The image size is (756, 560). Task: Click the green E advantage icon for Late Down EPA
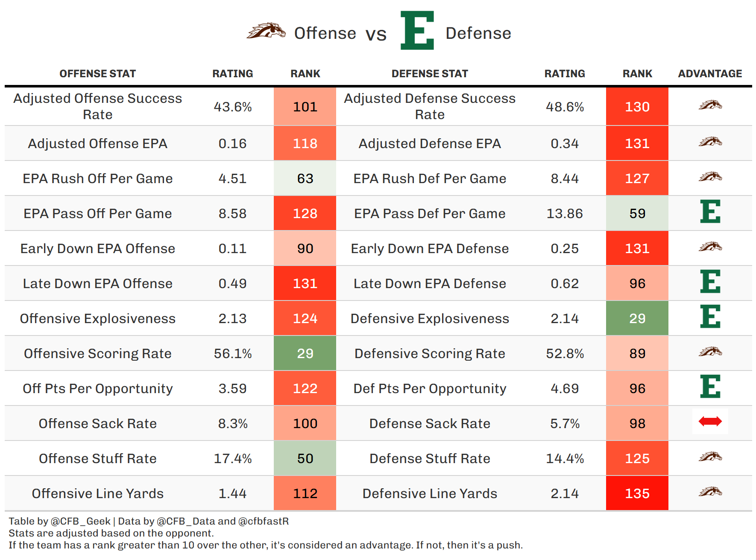click(710, 282)
